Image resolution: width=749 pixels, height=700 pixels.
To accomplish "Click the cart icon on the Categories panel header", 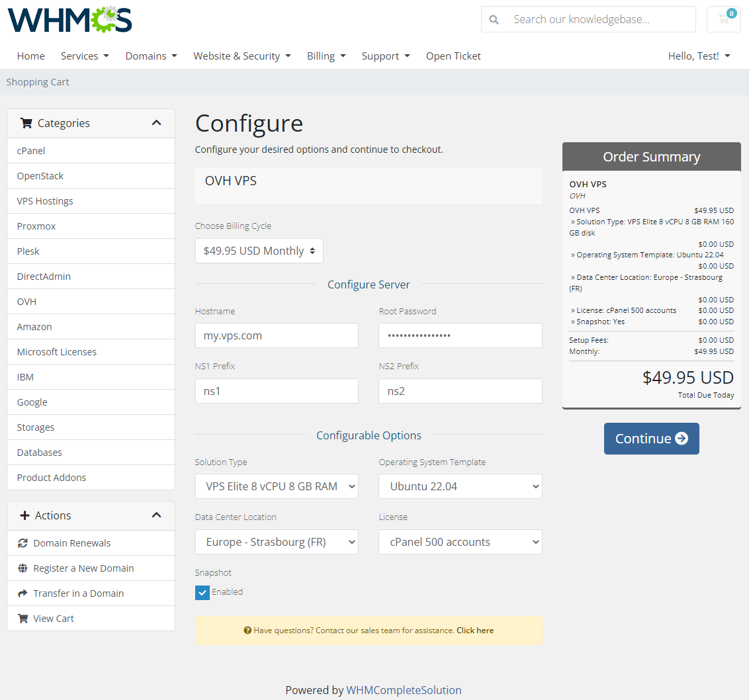I will click(x=26, y=123).
